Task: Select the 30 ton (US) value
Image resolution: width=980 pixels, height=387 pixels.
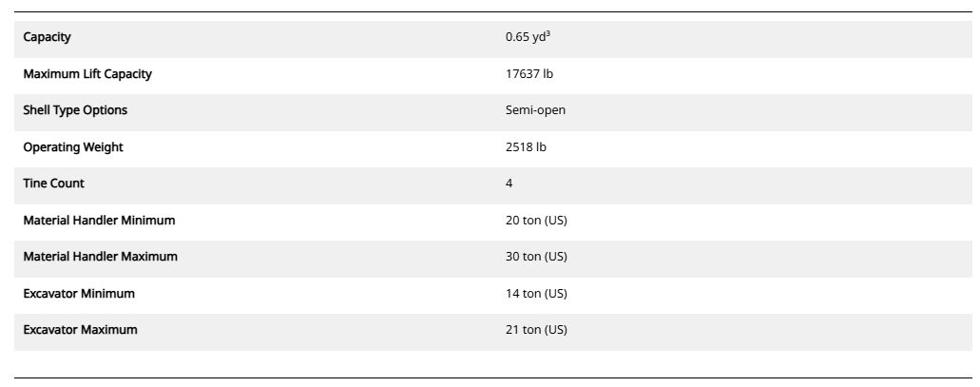Action: (536, 257)
